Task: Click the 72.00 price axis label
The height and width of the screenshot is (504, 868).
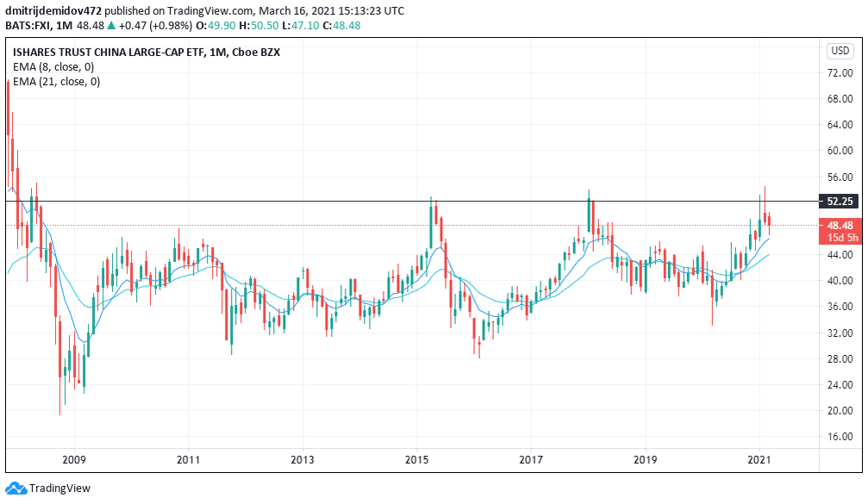Action: click(840, 73)
